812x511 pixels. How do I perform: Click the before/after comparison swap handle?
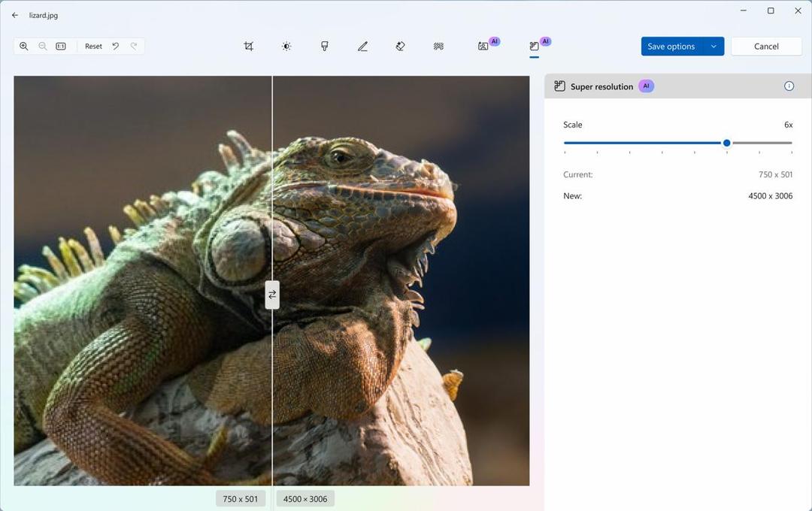coord(272,295)
